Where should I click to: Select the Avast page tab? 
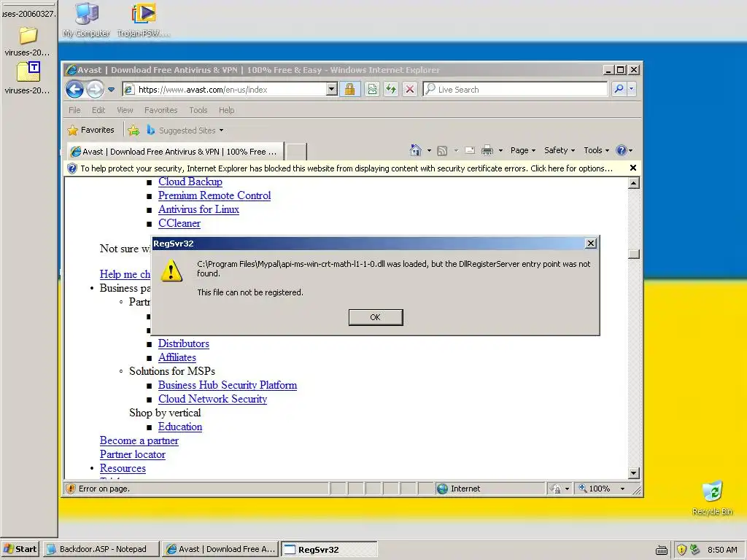coord(174,152)
